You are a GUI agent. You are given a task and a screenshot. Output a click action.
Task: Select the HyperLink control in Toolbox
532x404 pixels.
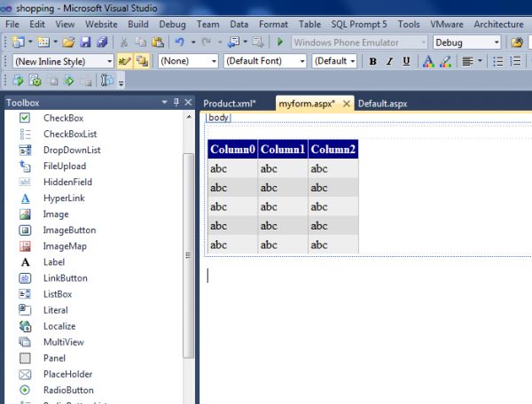(x=64, y=198)
